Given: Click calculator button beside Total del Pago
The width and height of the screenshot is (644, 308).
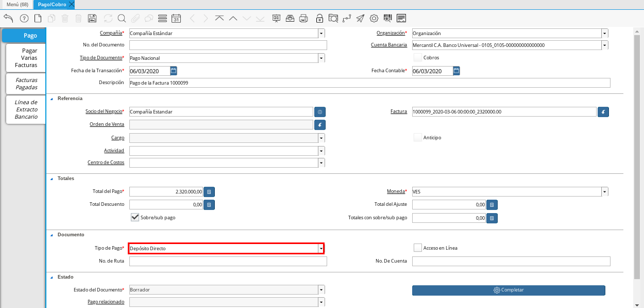Looking at the screenshot, I should click(x=209, y=192).
